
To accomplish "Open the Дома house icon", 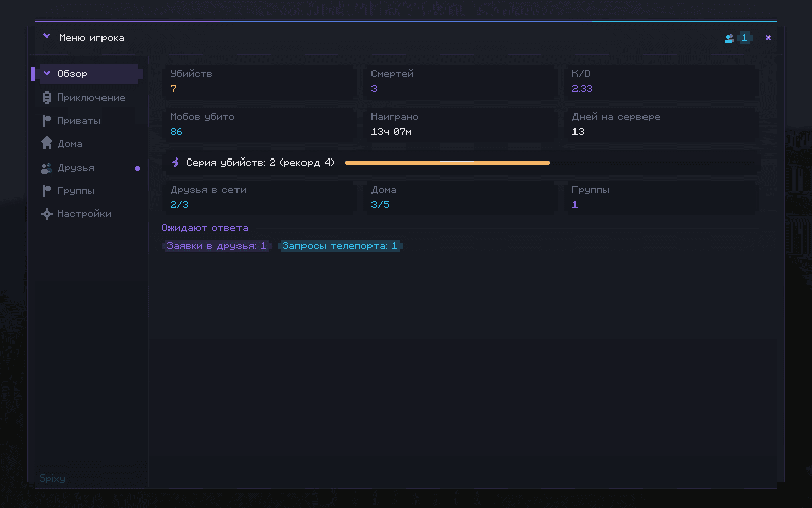I will (47, 143).
